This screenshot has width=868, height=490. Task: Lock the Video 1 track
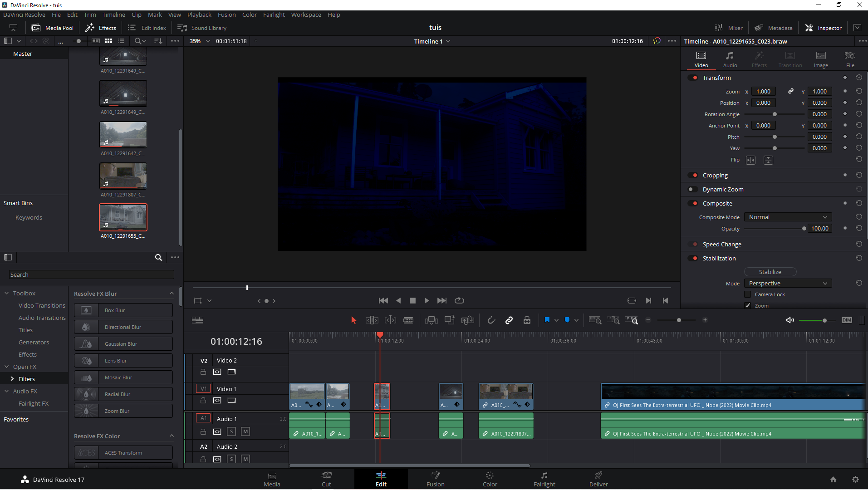203,401
